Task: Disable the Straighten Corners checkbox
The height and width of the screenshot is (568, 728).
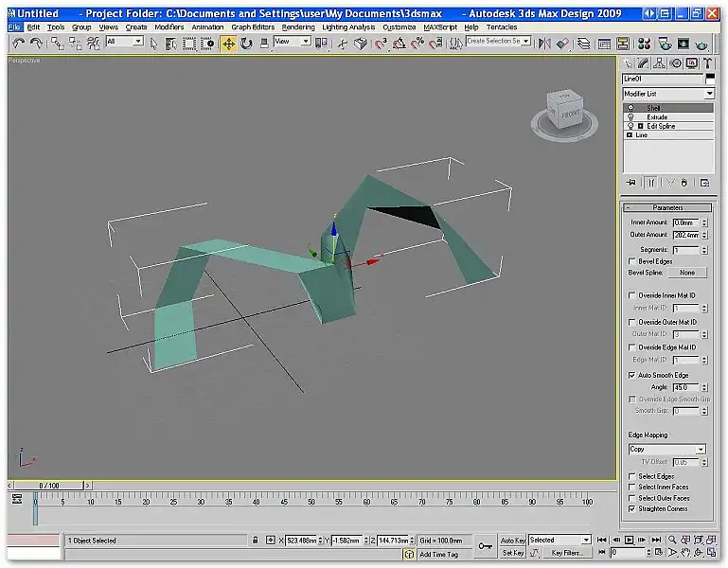Action: click(632, 508)
